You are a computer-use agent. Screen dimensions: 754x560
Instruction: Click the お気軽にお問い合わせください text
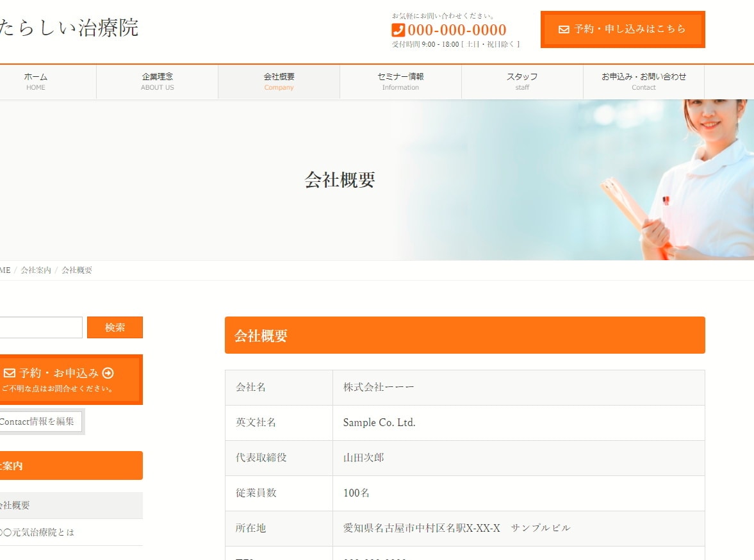point(443,16)
